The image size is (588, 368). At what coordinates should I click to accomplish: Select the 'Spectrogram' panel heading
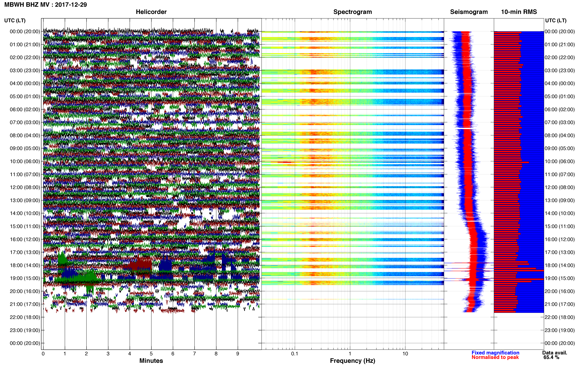(352, 12)
